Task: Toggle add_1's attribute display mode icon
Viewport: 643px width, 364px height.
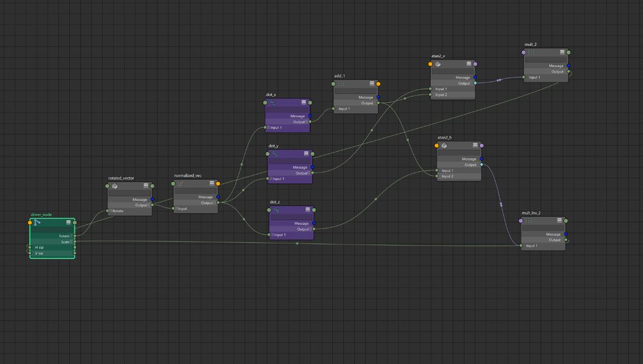Action: 372,84
